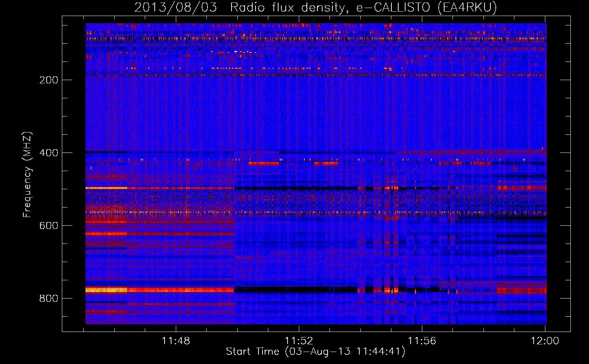
Task: Select the 800 frequency tick label
Action: coord(49,298)
